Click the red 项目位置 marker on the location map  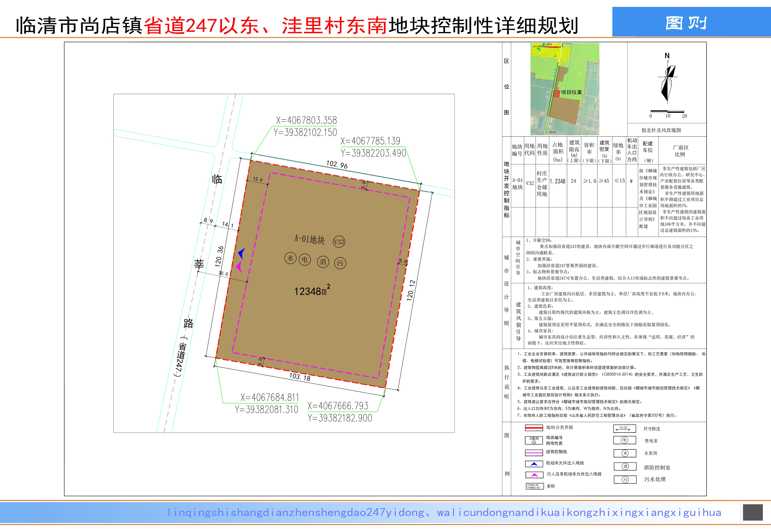557,94
